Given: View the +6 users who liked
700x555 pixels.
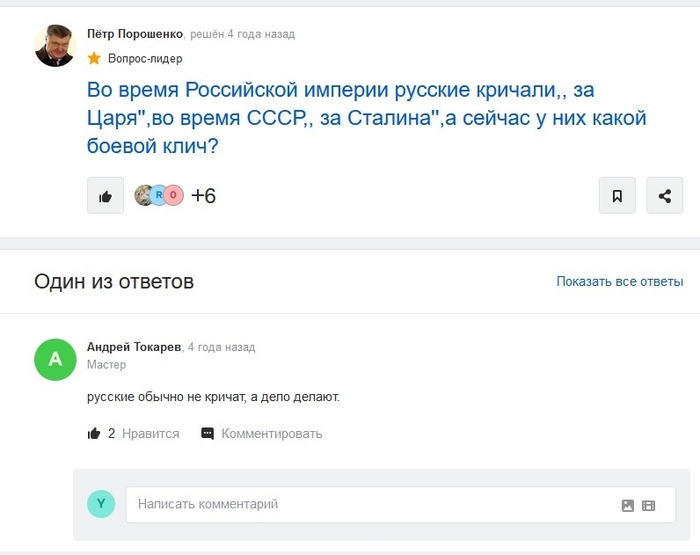Looking at the screenshot, I should click(x=203, y=196).
